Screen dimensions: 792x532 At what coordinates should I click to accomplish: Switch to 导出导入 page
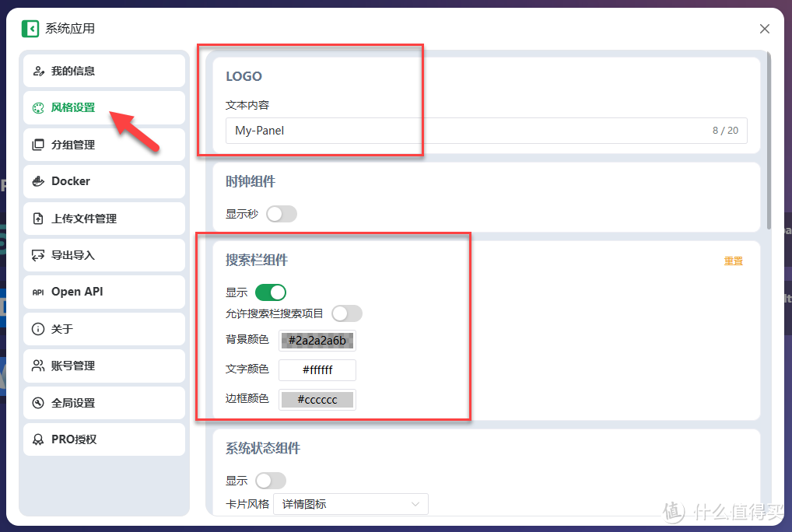click(104, 255)
